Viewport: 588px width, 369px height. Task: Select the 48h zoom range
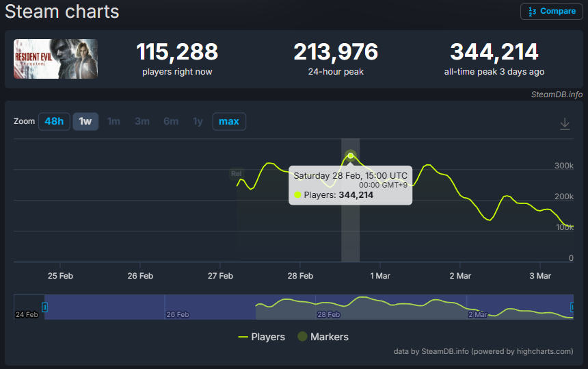coord(54,121)
